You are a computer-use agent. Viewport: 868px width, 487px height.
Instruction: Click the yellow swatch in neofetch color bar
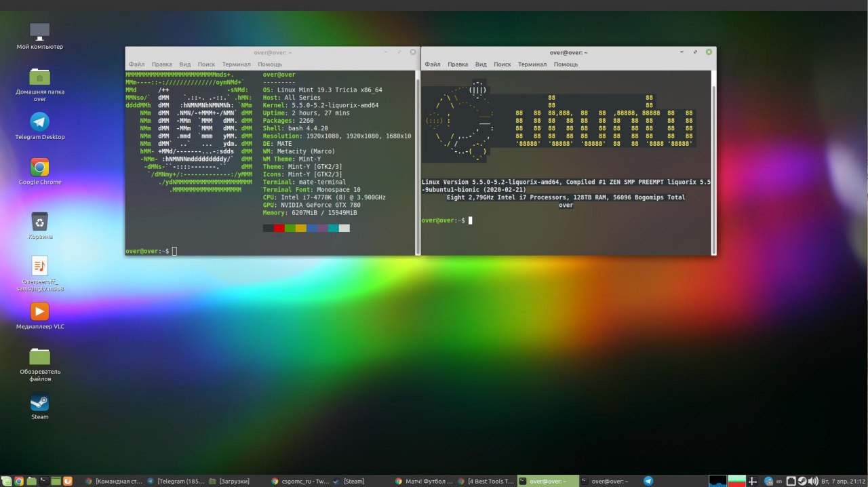301,229
